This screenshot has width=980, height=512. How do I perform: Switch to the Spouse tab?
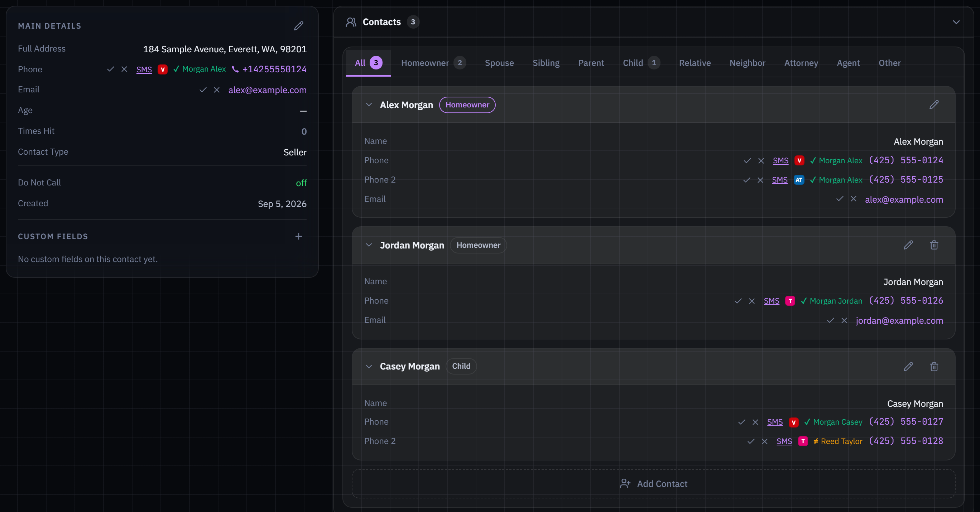point(499,63)
